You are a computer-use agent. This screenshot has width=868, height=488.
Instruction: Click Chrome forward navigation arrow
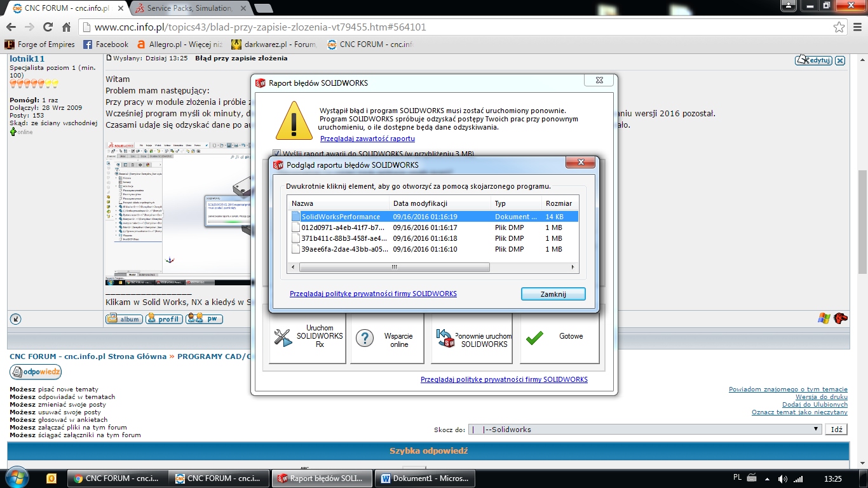[29, 27]
